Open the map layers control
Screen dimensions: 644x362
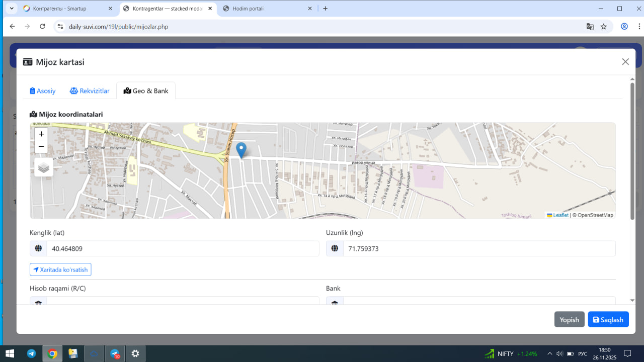pos(44,167)
